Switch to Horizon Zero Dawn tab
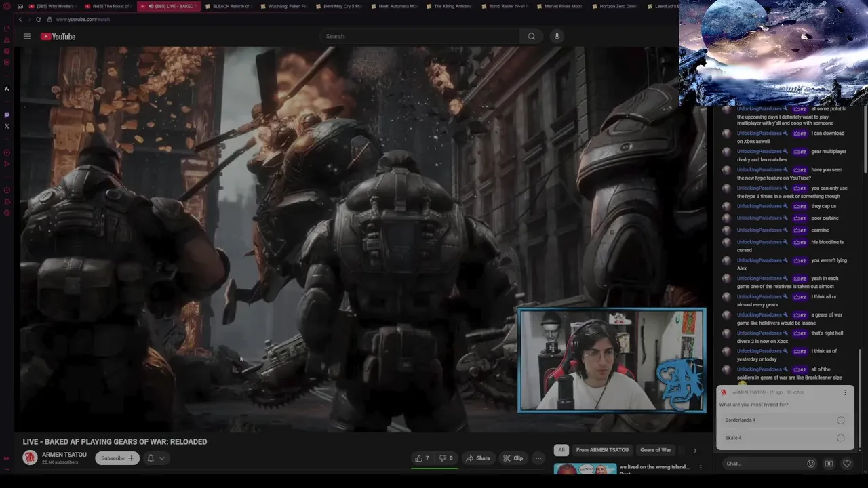Image resolution: width=868 pixels, height=488 pixels. (x=615, y=6)
